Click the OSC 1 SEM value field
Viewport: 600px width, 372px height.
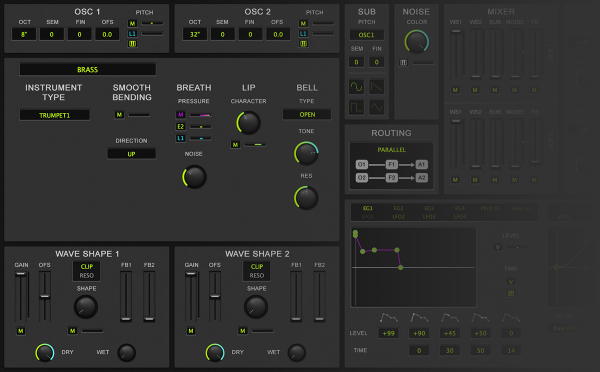click(52, 34)
